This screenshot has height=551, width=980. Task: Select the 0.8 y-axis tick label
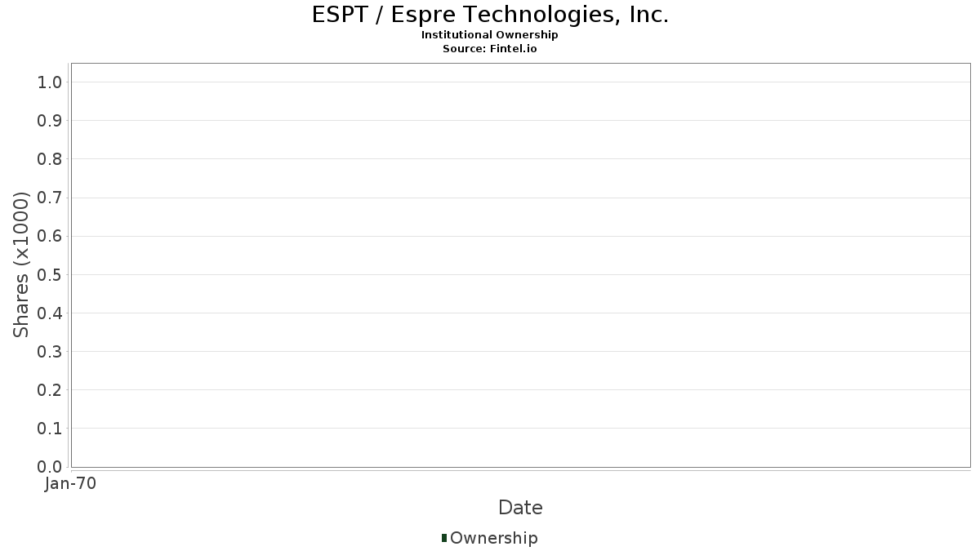coord(50,159)
